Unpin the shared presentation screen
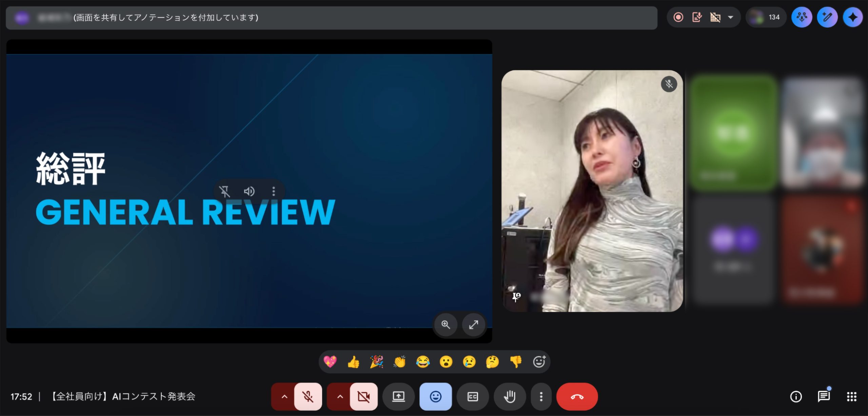868x416 pixels. pos(224,192)
